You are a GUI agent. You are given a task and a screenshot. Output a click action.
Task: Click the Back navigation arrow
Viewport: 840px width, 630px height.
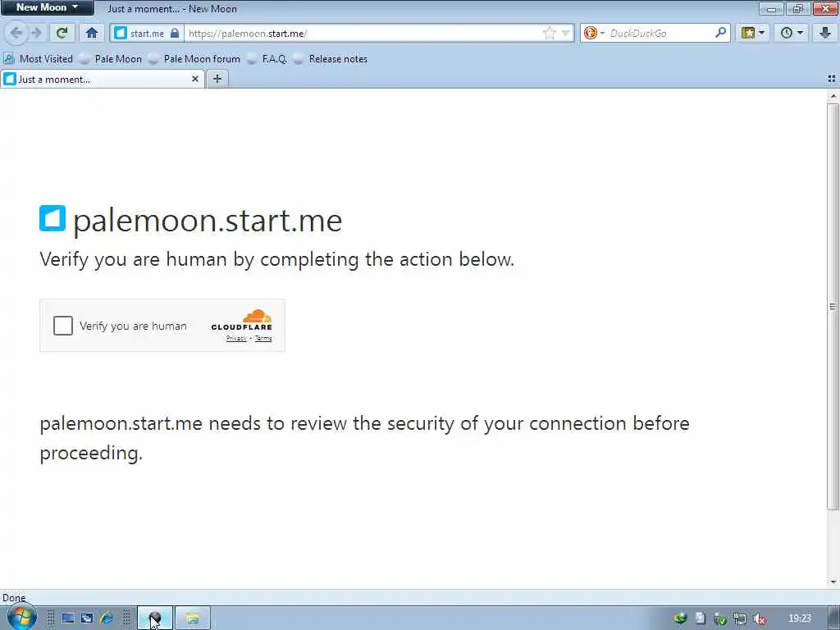click(x=16, y=33)
